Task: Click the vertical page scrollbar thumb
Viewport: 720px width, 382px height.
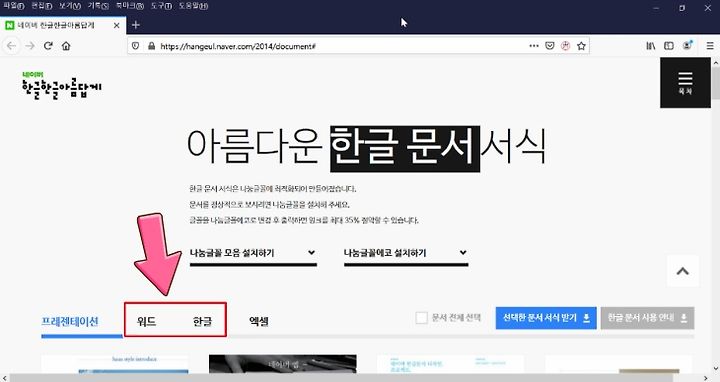Action: 715,83
